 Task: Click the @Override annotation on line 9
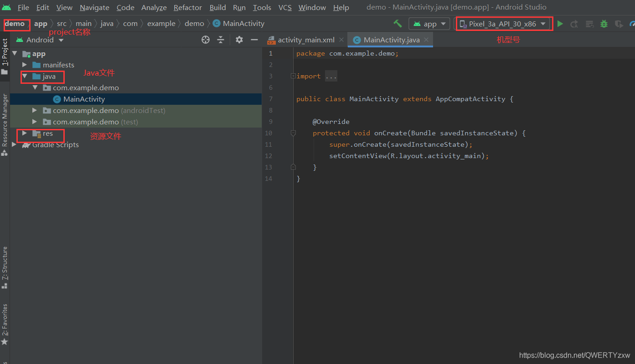(x=331, y=122)
